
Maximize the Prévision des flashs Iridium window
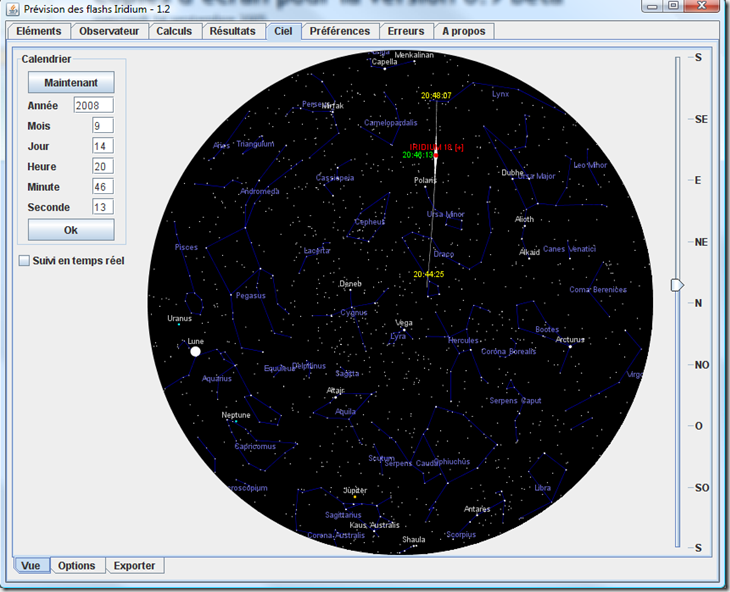674,6
